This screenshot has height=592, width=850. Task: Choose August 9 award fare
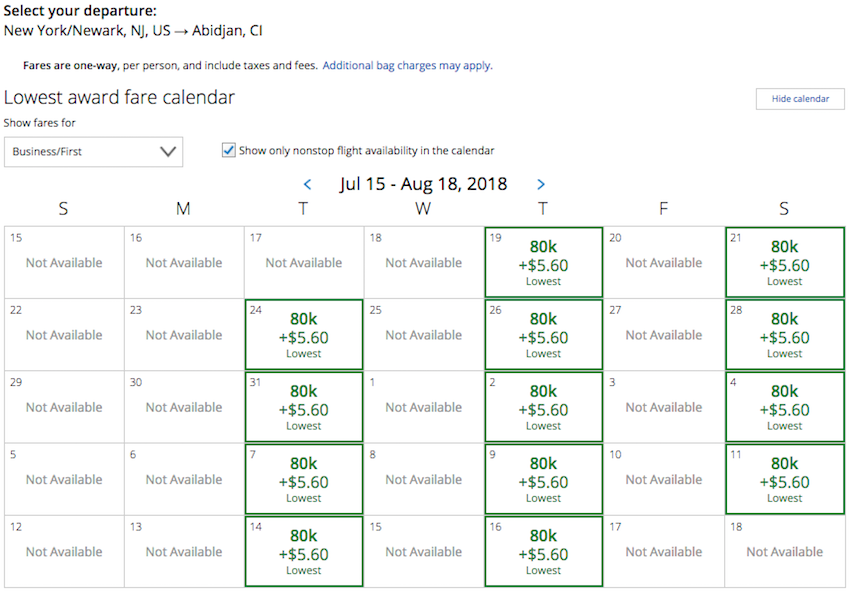(x=544, y=478)
